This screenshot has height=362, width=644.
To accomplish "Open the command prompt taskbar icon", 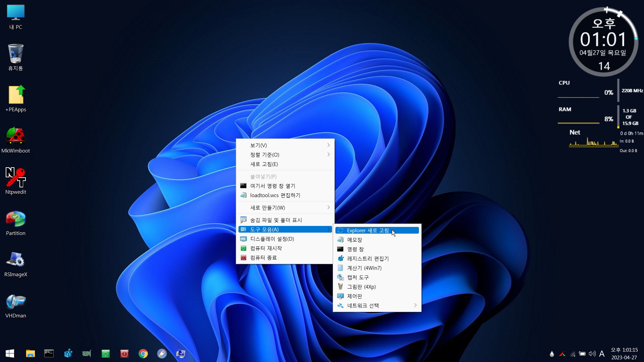I will tap(49, 354).
